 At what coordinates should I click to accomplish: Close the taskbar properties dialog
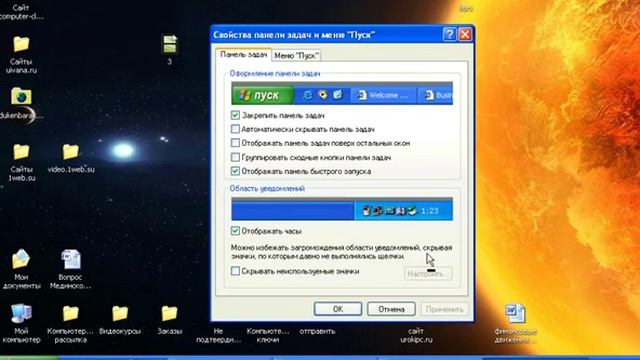465,34
